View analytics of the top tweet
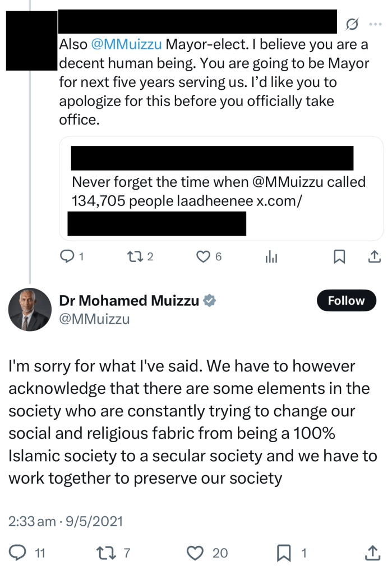Viewport: 392px width, 574px height. click(x=271, y=257)
